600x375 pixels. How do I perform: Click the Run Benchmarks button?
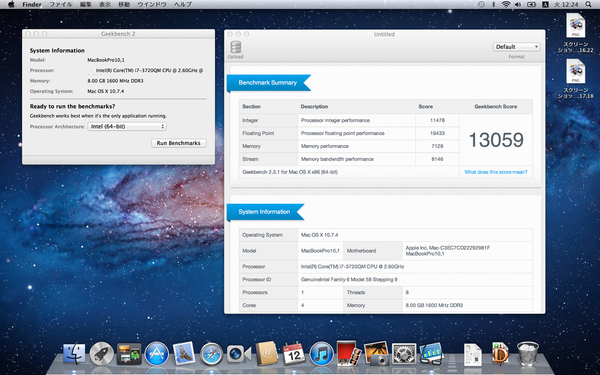click(x=179, y=143)
